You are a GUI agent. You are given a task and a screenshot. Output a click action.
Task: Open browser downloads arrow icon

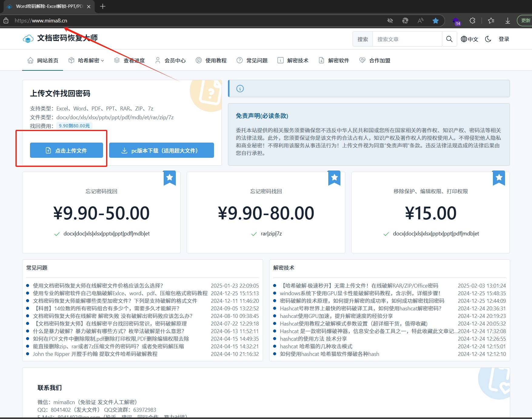tap(507, 21)
